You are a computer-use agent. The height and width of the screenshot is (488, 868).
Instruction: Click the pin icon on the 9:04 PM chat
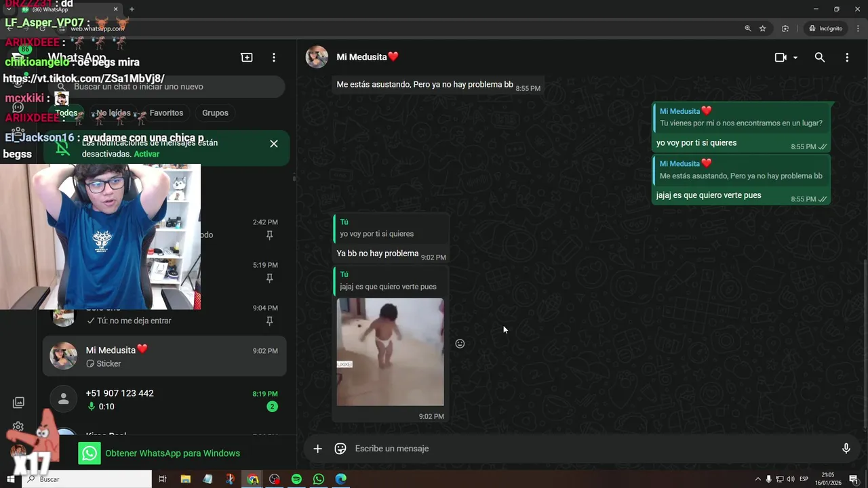pyautogui.click(x=269, y=321)
